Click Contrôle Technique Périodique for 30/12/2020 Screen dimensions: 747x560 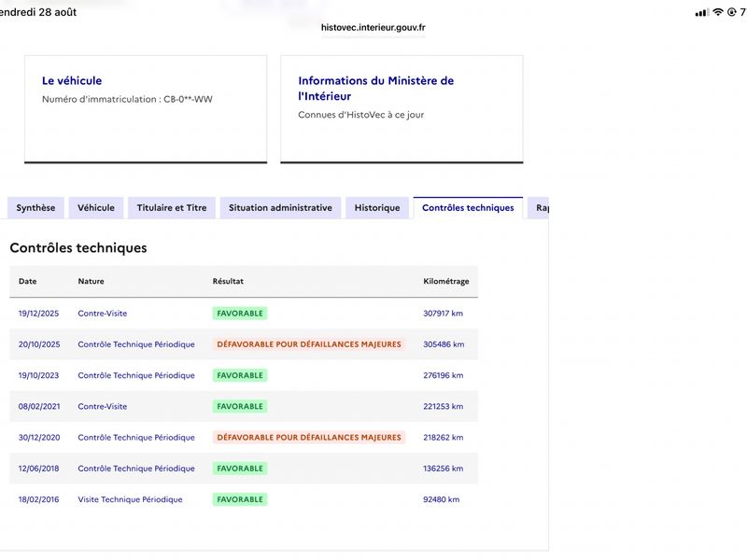click(136, 437)
